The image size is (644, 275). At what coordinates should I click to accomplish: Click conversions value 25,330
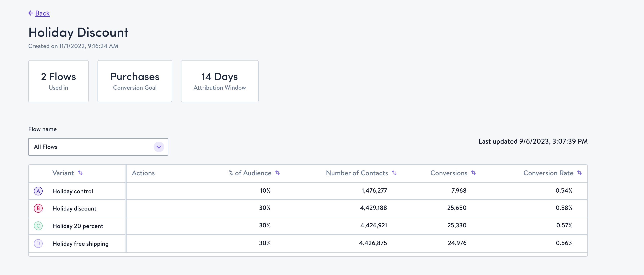coord(457,225)
